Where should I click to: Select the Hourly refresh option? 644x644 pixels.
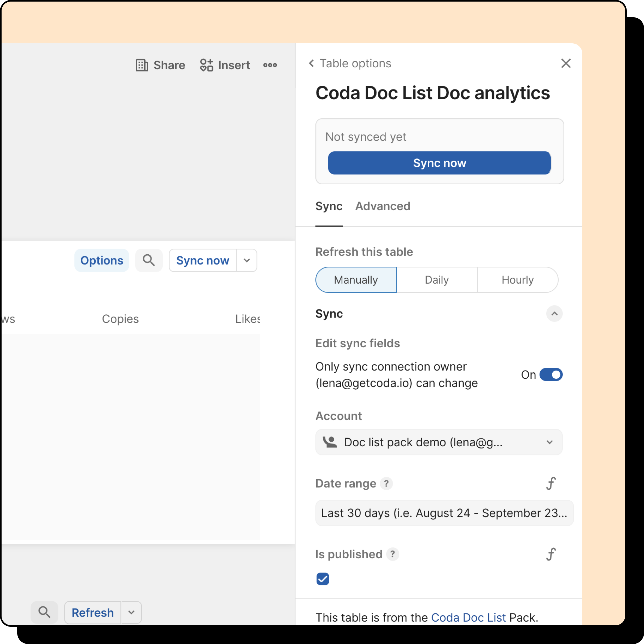click(x=517, y=280)
